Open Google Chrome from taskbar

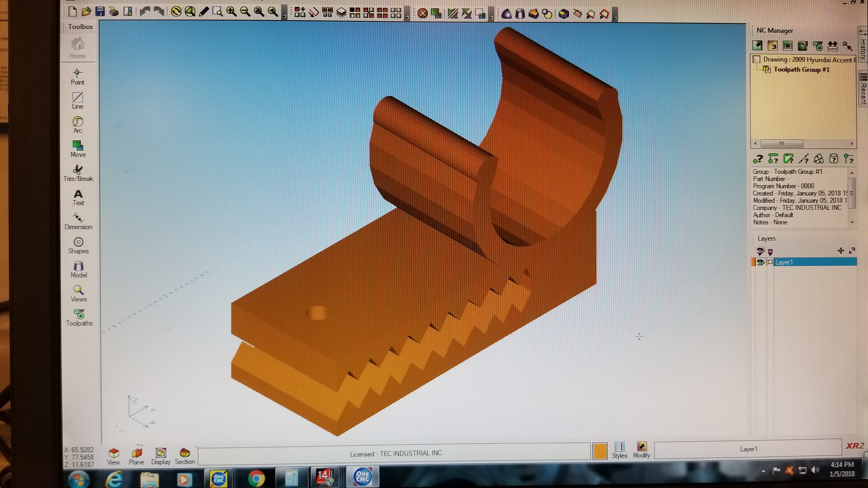click(256, 479)
